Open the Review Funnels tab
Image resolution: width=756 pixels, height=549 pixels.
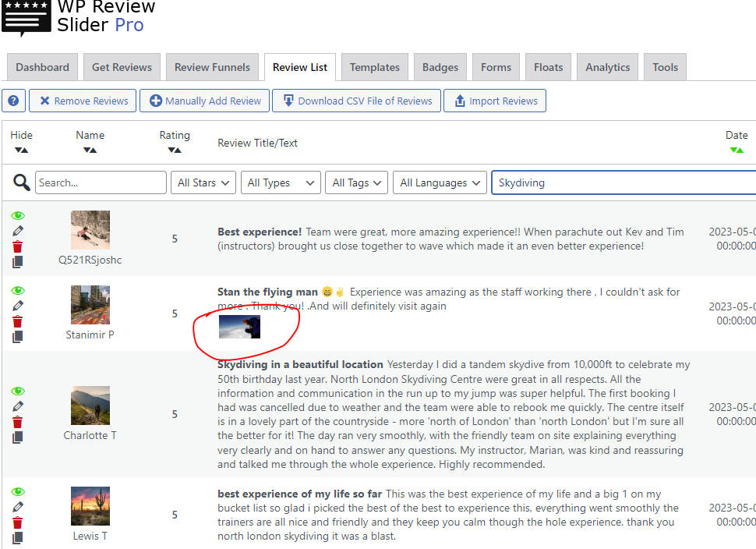[212, 67]
